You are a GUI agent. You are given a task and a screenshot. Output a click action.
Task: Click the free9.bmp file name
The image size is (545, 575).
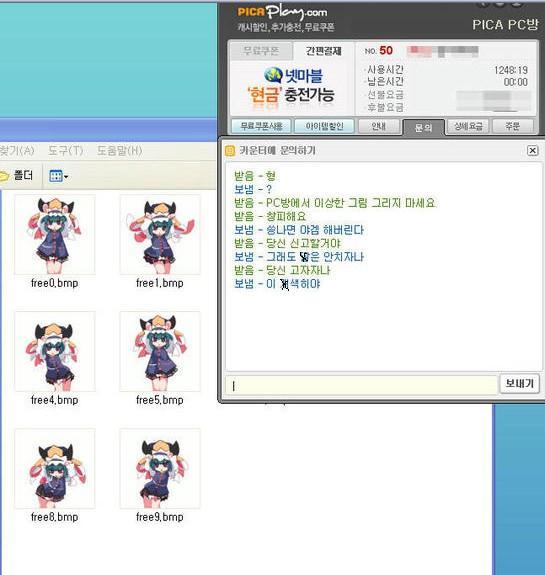point(160,517)
